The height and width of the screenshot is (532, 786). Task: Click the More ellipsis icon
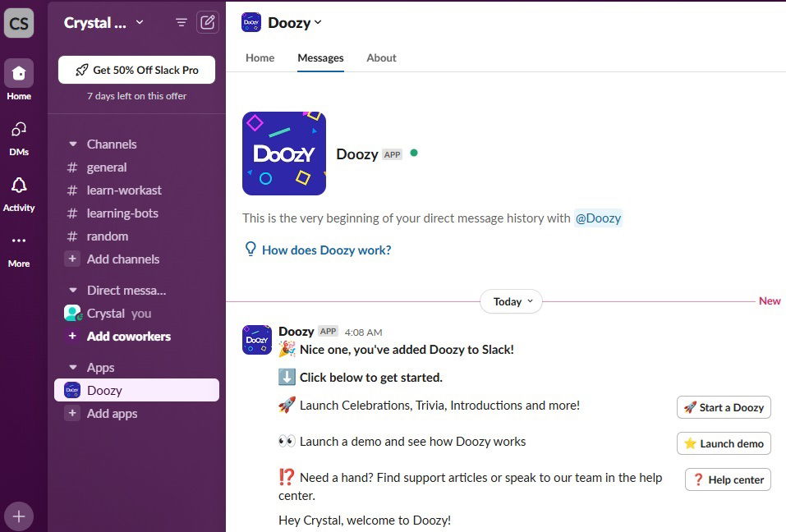pyautogui.click(x=18, y=242)
